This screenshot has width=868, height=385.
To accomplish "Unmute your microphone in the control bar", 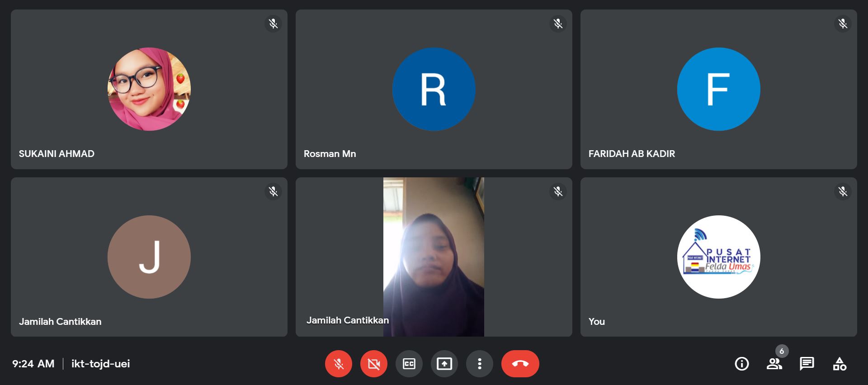I will [338, 364].
